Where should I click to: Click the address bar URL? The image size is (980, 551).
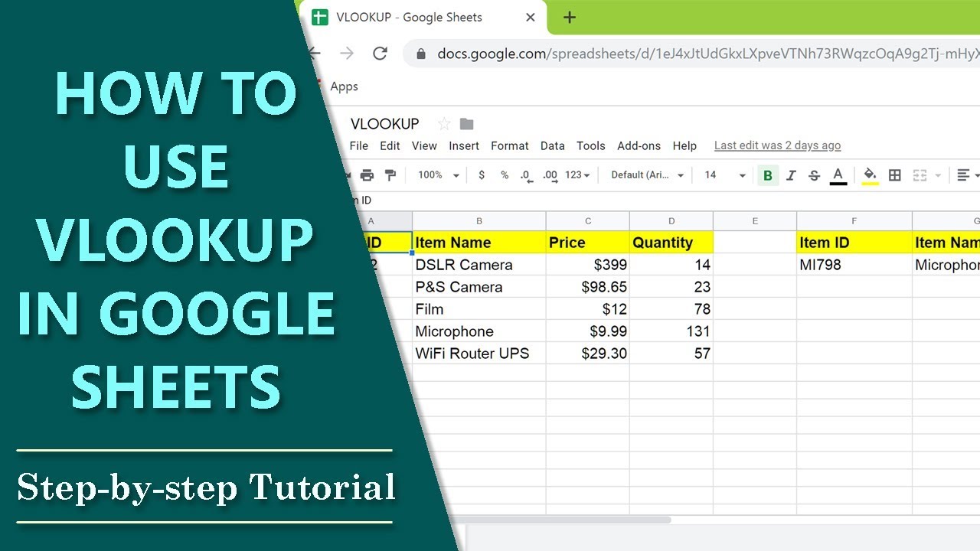(x=708, y=54)
